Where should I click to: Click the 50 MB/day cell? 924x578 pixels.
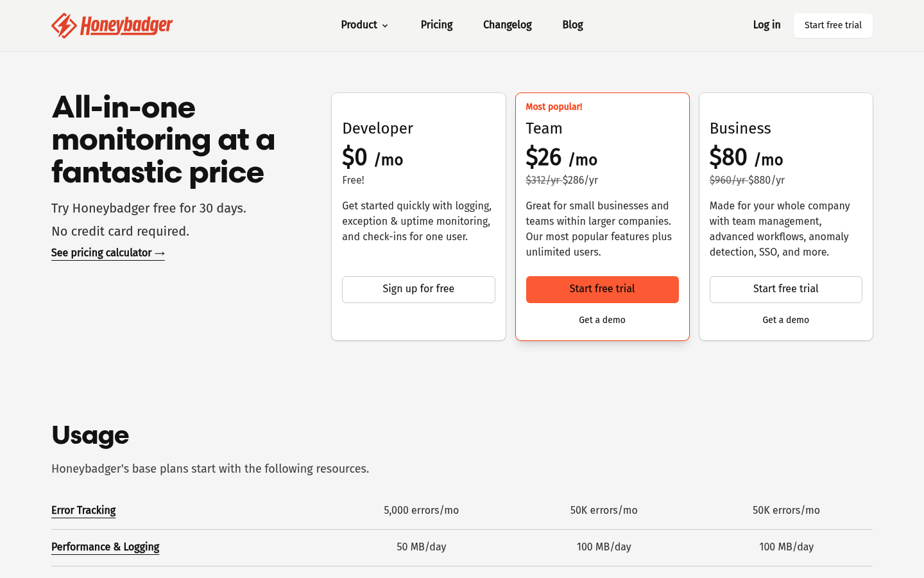pyautogui.click(x=421, y=547)
